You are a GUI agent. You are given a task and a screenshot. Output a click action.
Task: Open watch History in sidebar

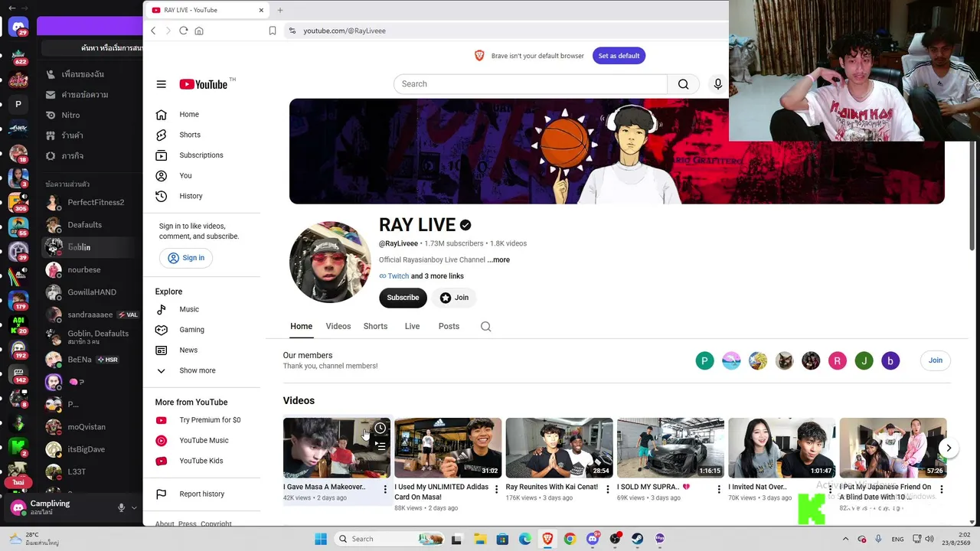(191, 196)
